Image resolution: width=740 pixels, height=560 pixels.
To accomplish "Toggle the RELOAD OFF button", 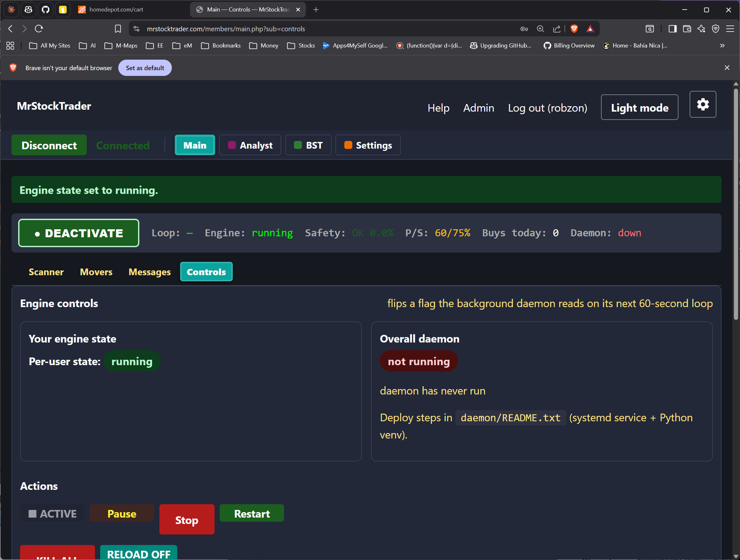I will click(138, 553).
